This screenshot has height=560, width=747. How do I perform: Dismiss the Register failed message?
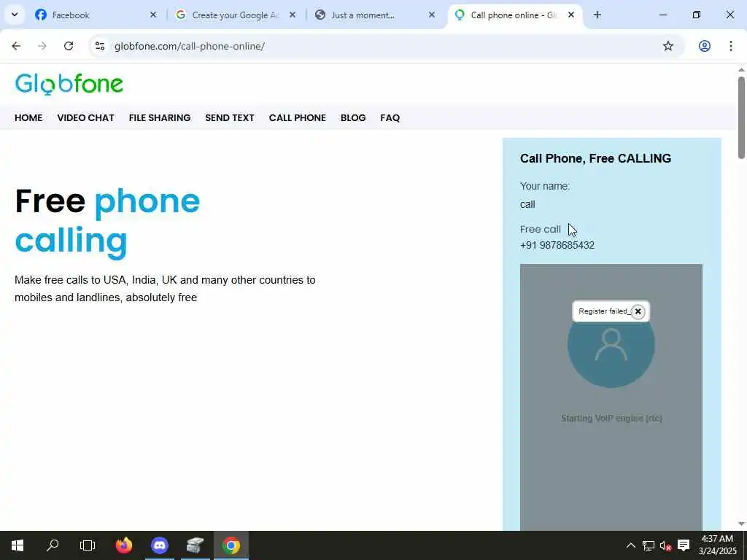(x=638, y=311)
